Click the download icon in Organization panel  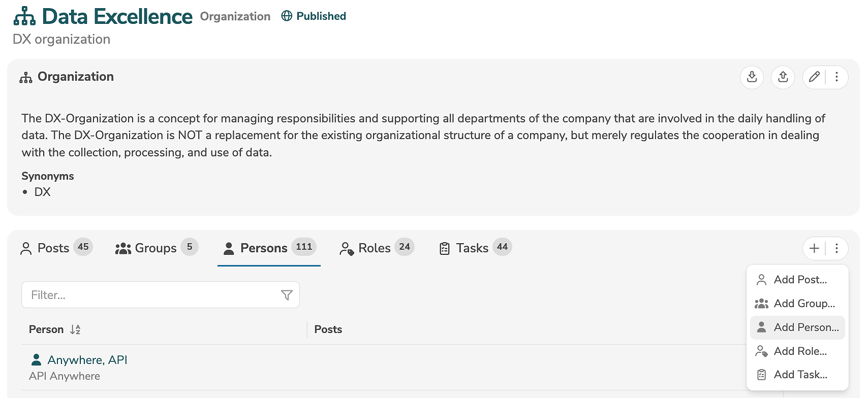tap(752, 77)
